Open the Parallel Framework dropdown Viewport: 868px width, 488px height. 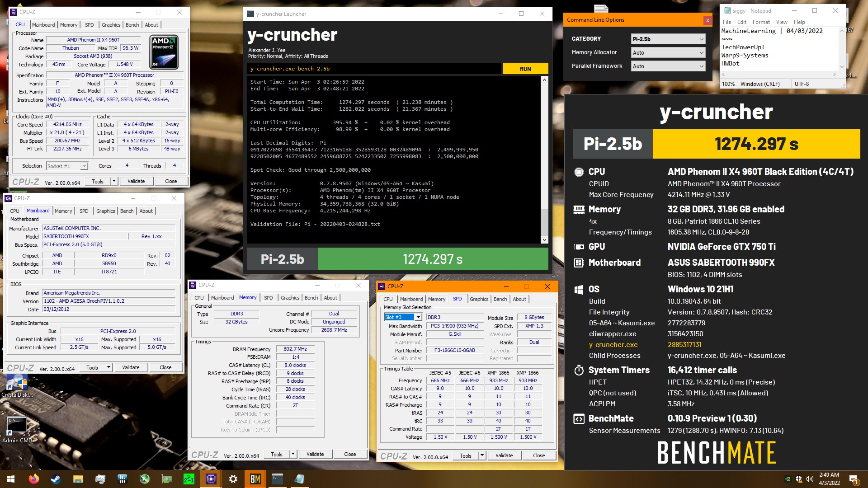(668, 66)
